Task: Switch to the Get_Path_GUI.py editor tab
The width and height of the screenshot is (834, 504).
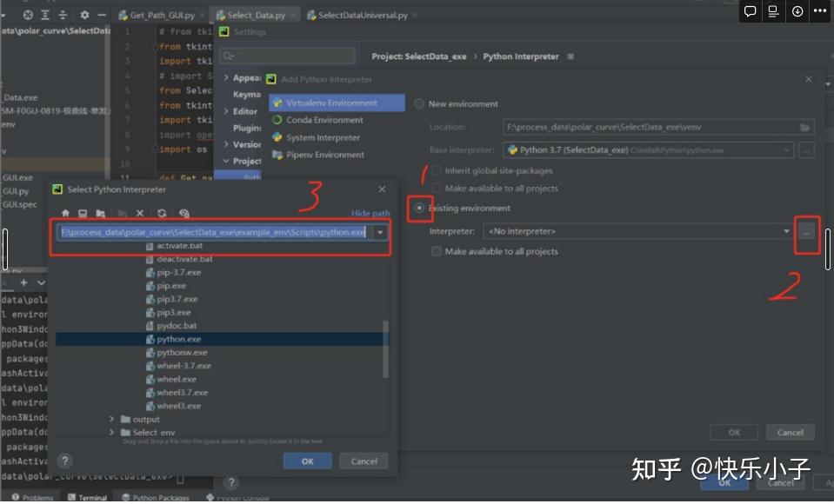Action: [162, 16]
